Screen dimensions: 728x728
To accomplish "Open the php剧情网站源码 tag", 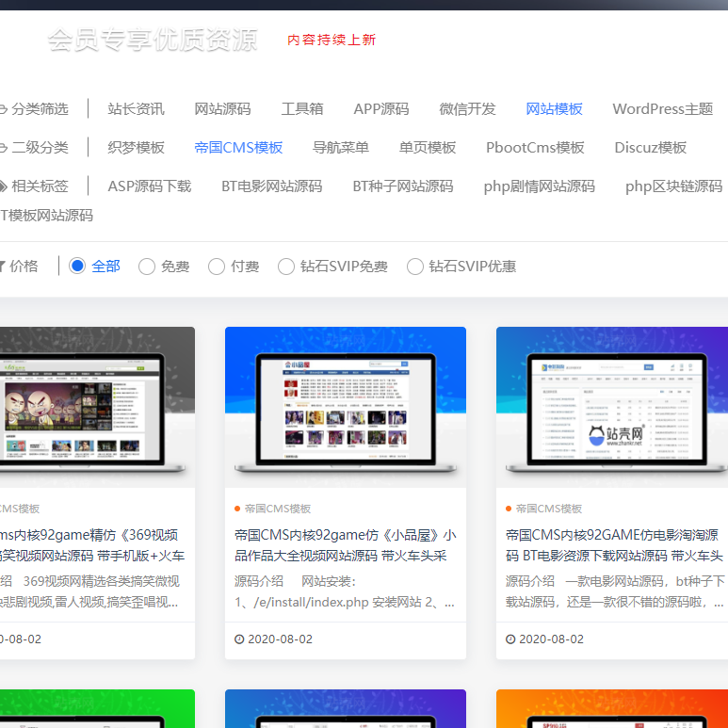I will pyautogui.click(x=539, y=186).
